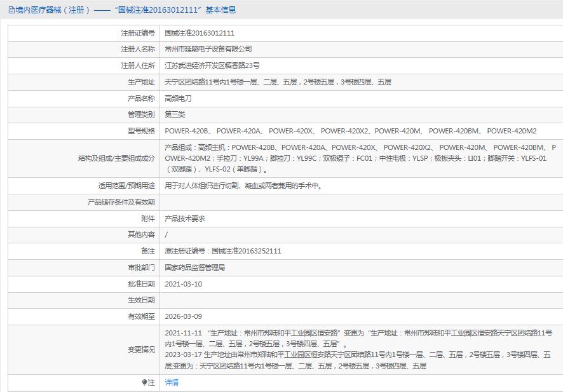Screen dimensions: 563x392
Task: Click production address value starting 天宁区团结路11号
Action: (278, 82)
